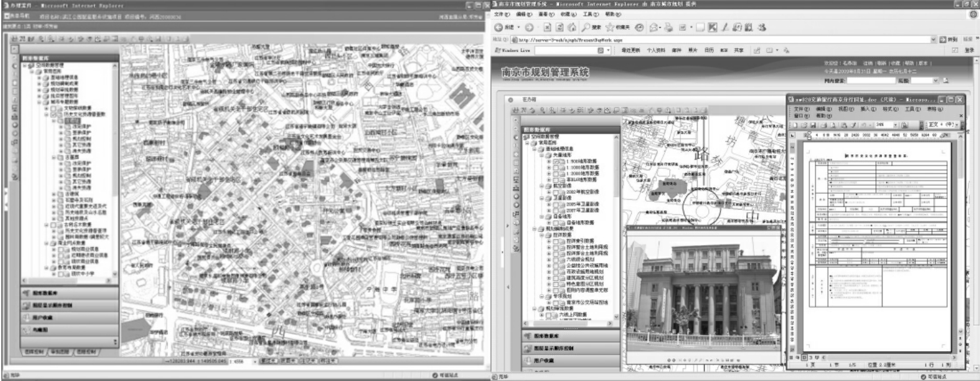Collapse the 控详数据 tree node
Viewport: 980px width, 381px height.
click(x=541, y=235)
